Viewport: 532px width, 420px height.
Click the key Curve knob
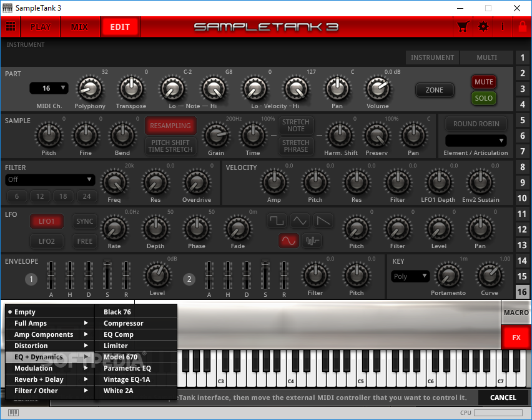coord(490,276)
